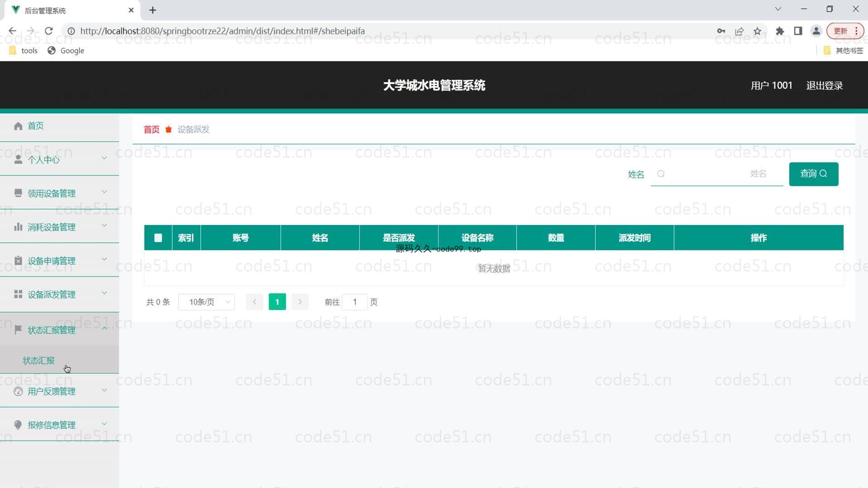Open a new browser tab with plus icon
This screenshot has height=488, width=868.
coord(153,10)
